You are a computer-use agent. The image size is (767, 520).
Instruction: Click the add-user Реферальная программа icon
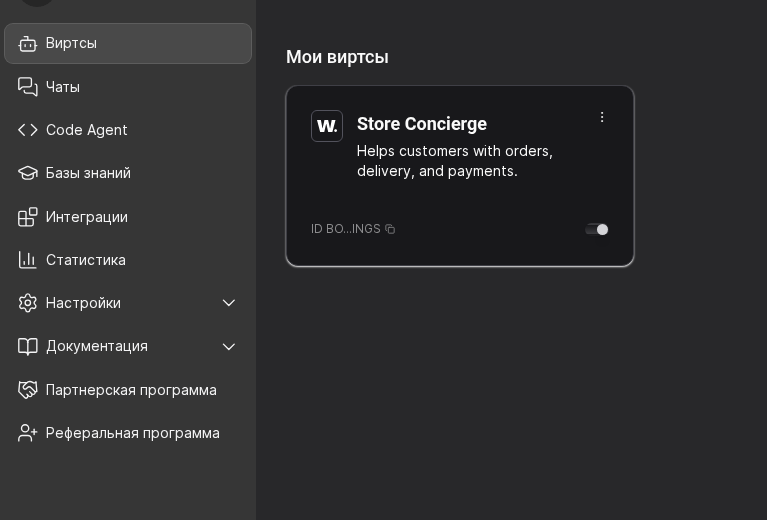(27, 433)
